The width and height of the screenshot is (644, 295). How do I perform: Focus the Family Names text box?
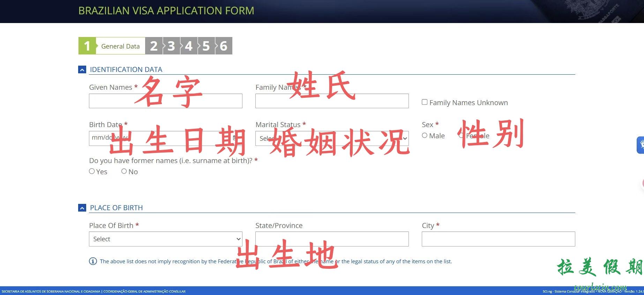332,101
